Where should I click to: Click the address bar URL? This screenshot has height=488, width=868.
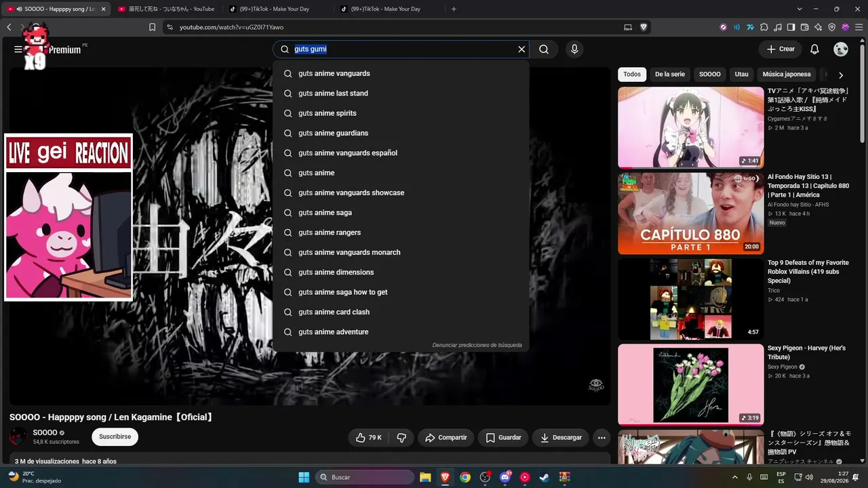pyautogui.click(x=232, y=27)
